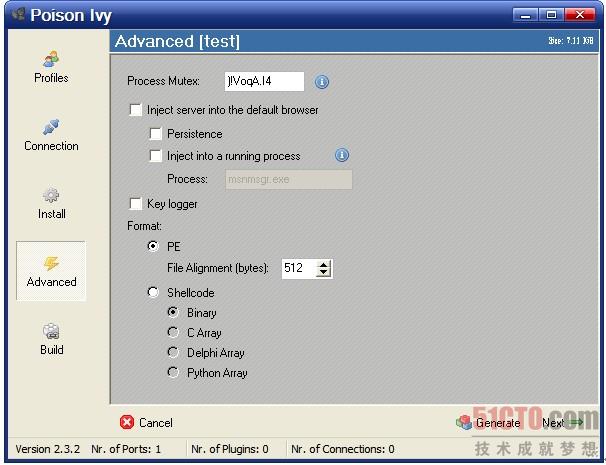Toggle the Persistence checkbox

155,134
